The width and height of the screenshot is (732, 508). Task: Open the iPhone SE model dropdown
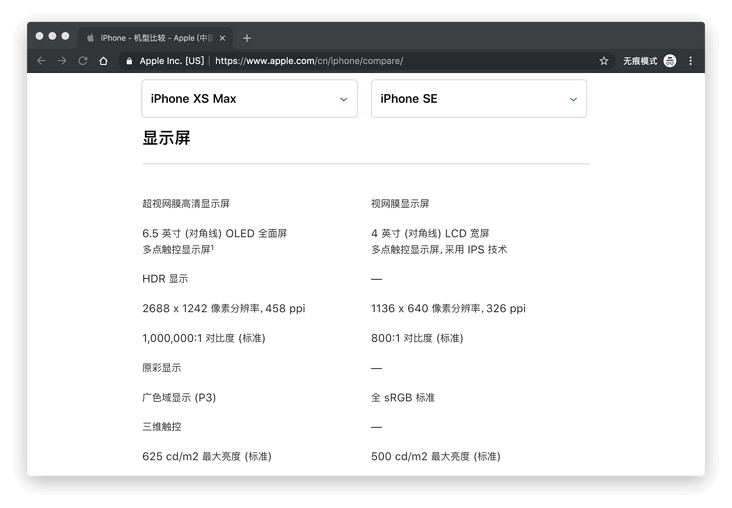479,99
